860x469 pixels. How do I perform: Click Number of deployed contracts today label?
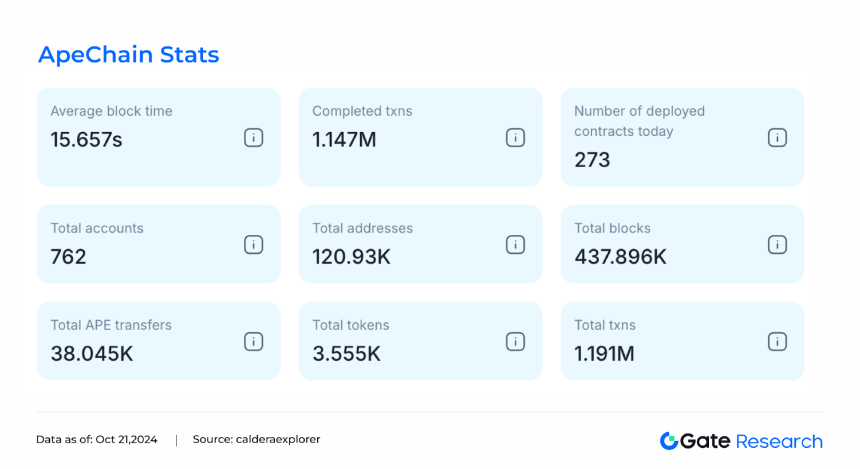click(640, 121)
